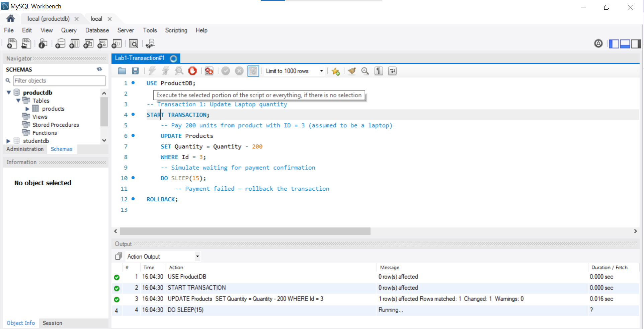Image resolution: width=644 pixels, height=329 pixels.
Task: Switch to the Administration tab
Action: [25, 149]
